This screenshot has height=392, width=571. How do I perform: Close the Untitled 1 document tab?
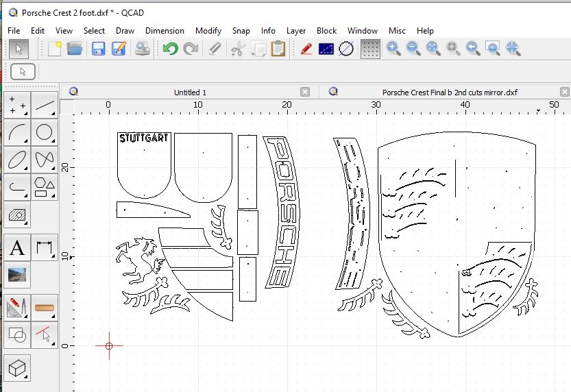click(305, 92)
